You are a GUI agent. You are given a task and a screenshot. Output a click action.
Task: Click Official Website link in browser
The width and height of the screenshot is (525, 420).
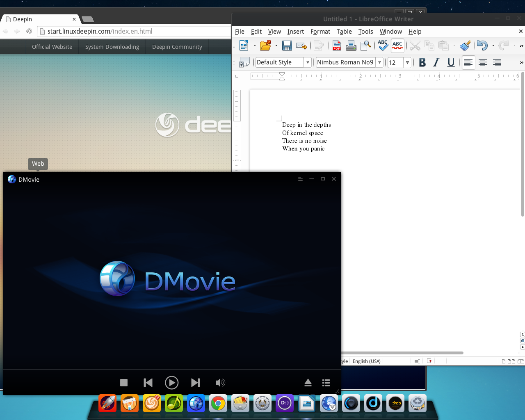tap(52, 47)
